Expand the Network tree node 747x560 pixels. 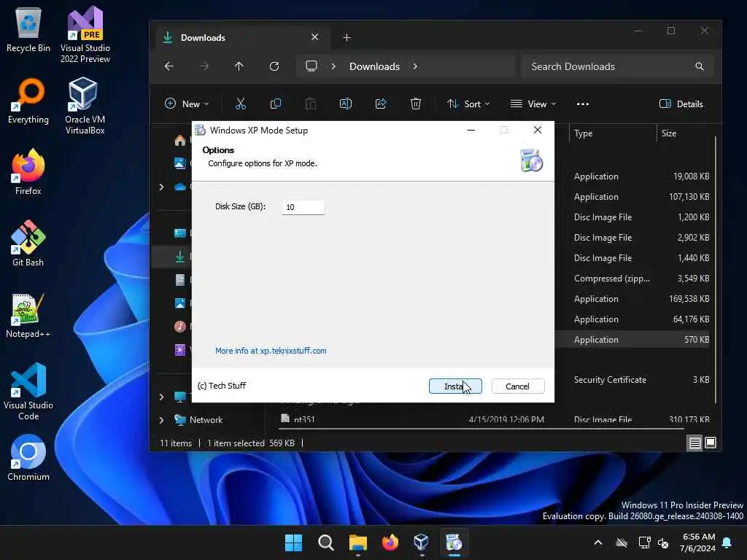point(161,420)
